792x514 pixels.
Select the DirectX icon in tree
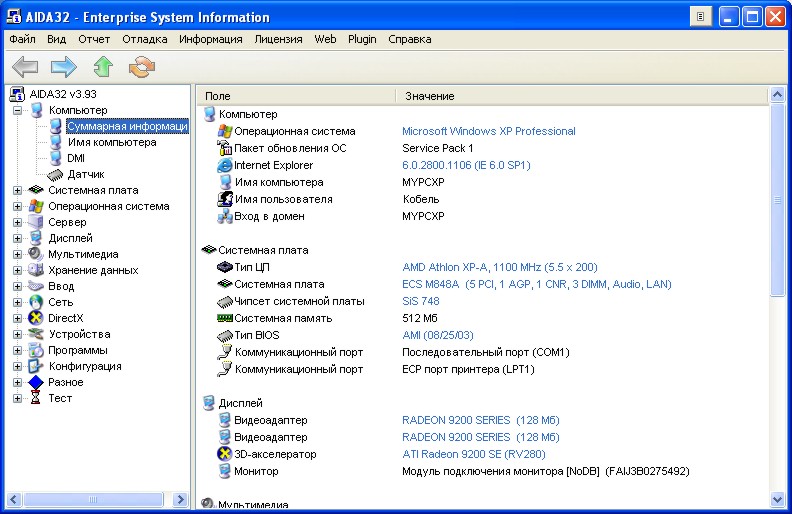[x=36, y=318]
